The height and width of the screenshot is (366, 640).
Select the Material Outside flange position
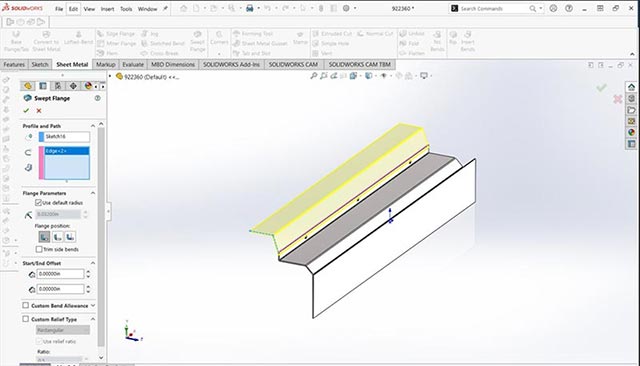pyautogui.click(x=58, y=237)
